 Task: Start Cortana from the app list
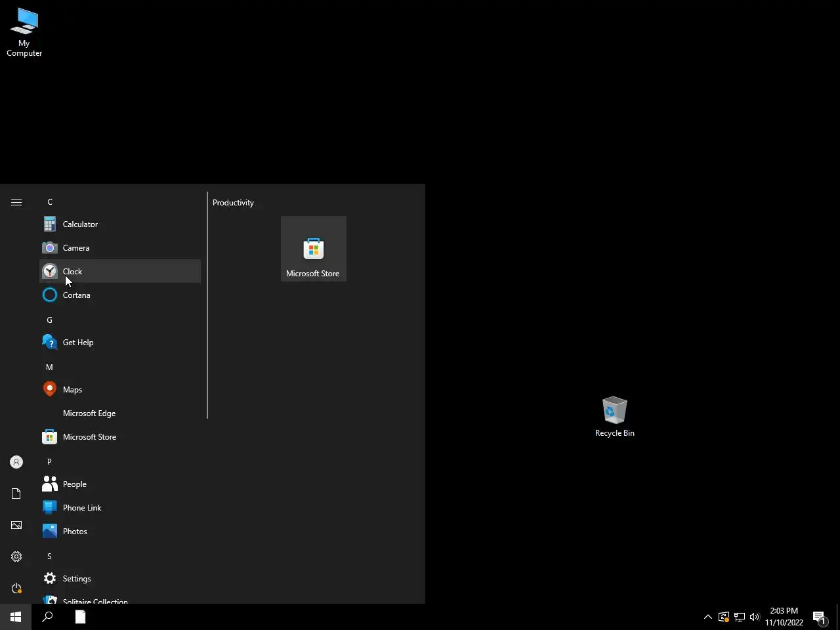(120, 295)
